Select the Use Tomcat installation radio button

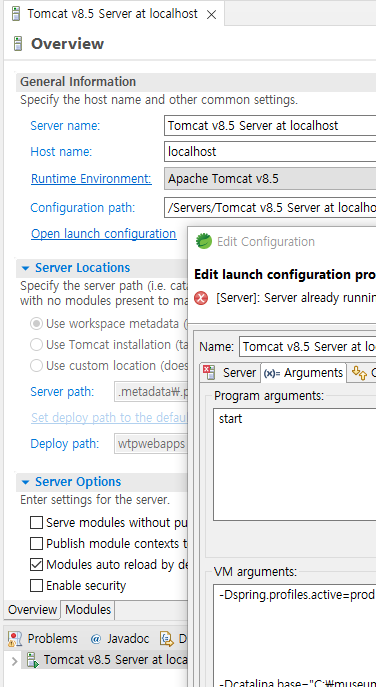point(36,345)
